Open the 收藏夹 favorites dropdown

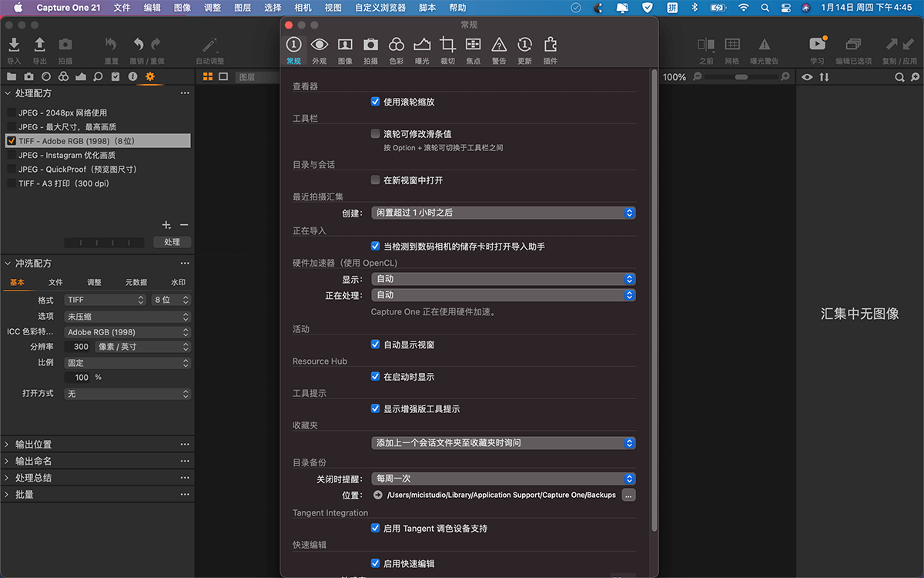pyautogui.click(x=504, y=443)
